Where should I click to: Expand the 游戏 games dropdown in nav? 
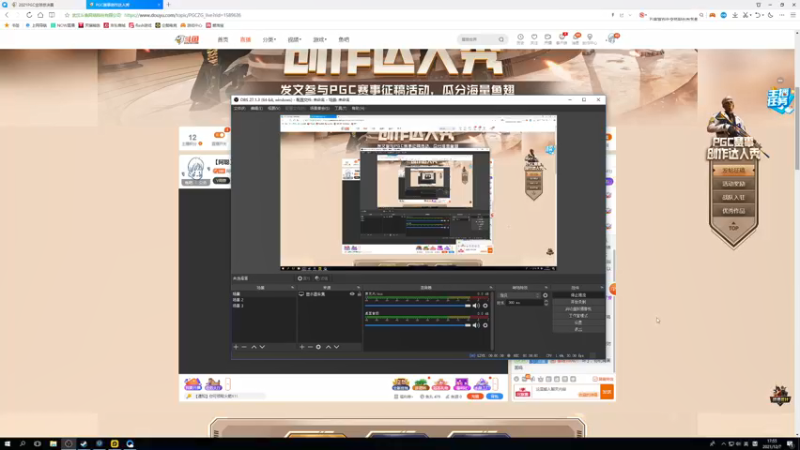319,39
